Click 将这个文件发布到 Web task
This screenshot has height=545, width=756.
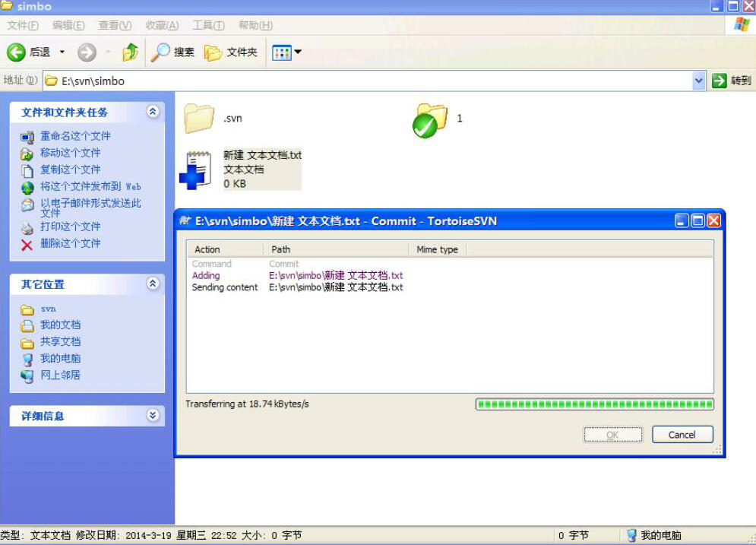pyautogui.click(x=90, y=187)
